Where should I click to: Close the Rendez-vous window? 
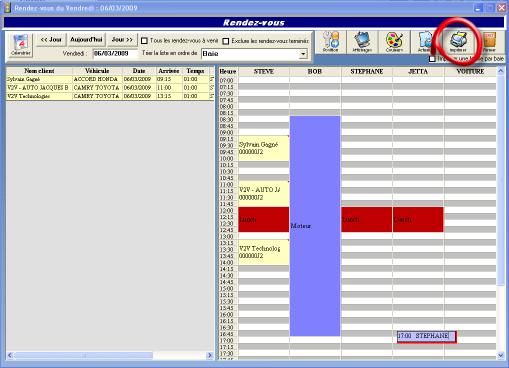click(x=501, y=8)
